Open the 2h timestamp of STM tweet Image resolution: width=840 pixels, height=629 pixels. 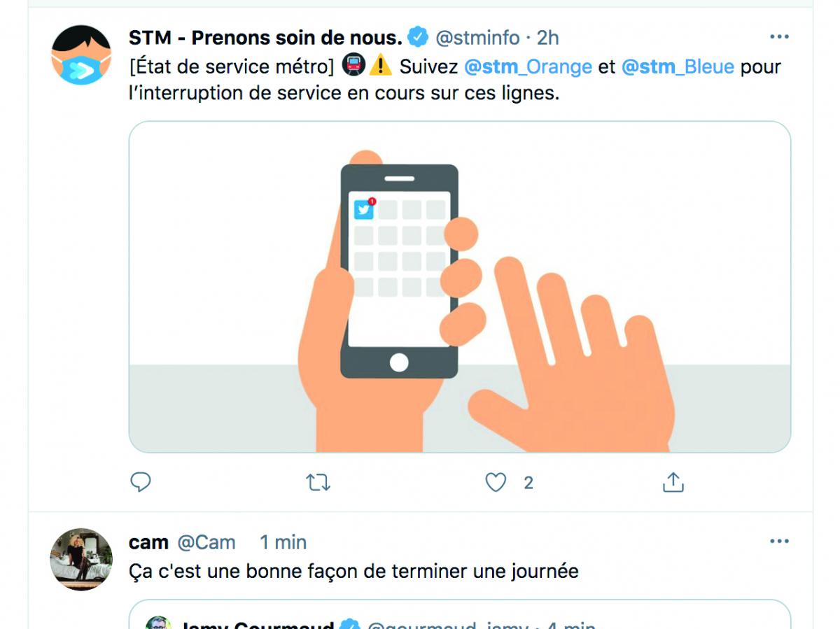click(x=547, y=37)
